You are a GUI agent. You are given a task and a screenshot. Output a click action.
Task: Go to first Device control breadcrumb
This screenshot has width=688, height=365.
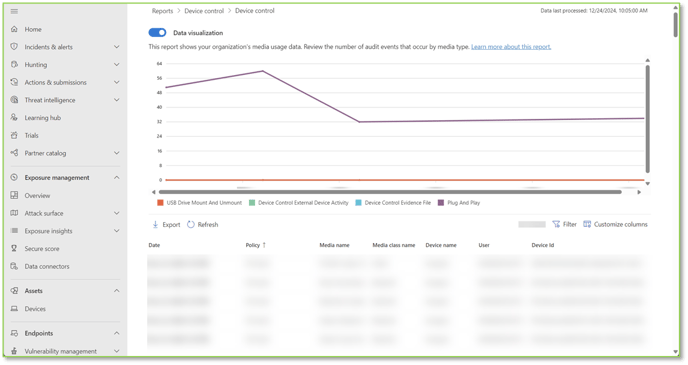point(204,11)
